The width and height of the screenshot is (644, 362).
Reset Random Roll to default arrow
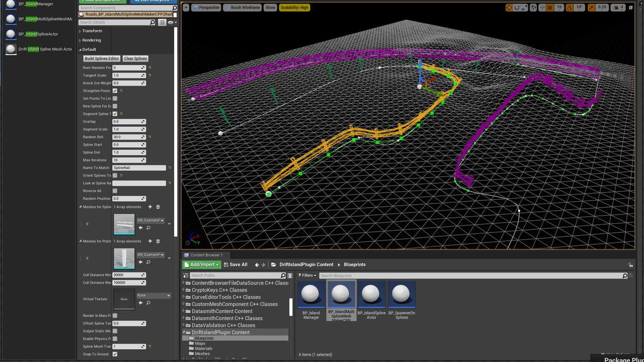(149, 137)
